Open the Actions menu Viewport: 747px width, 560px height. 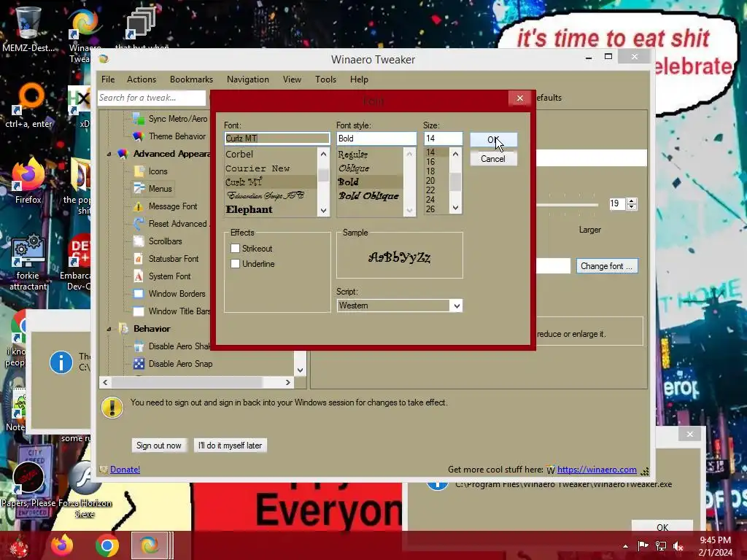(x=142, y=79)
